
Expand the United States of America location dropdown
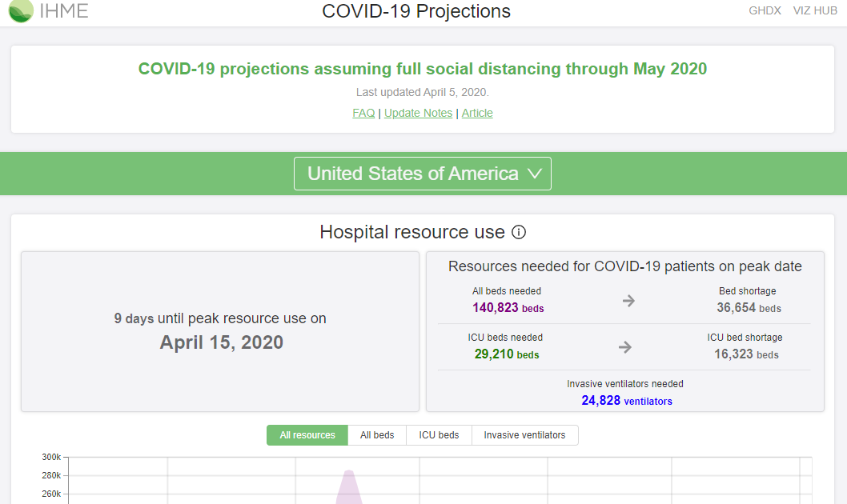[x=423, y=174]
